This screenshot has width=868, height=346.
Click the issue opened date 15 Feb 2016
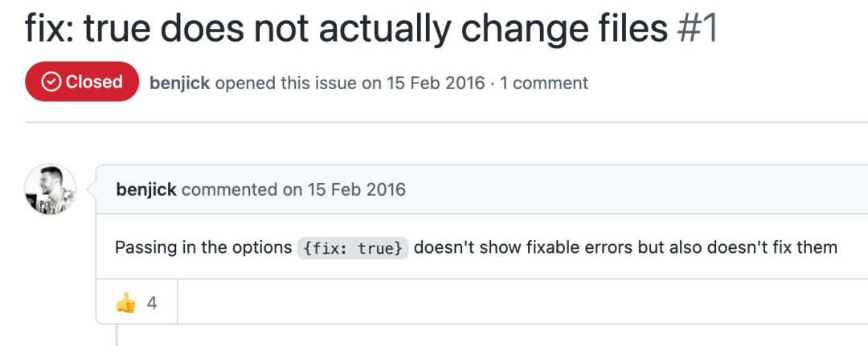click(x=433, y=83)
